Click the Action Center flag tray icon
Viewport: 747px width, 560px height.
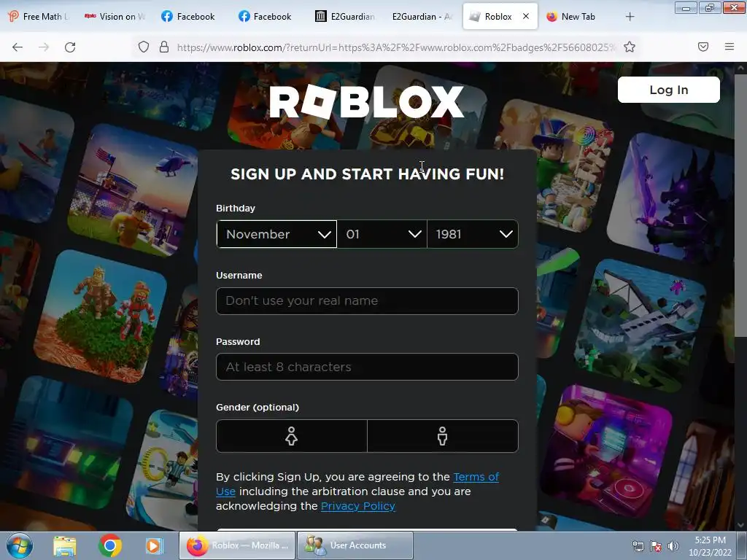(656, 546)
